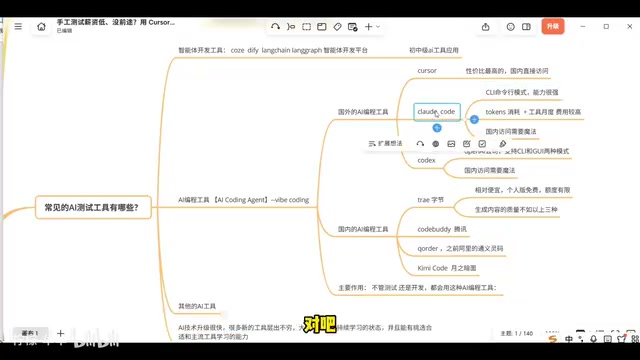Click 国内访问需要魔法 under codex

click(489, 170)
